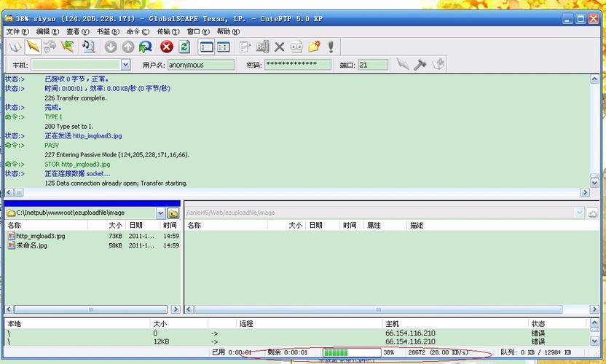Expand the remote path dropdown arrow
606x364 pixels.
(x=580, y=213)
